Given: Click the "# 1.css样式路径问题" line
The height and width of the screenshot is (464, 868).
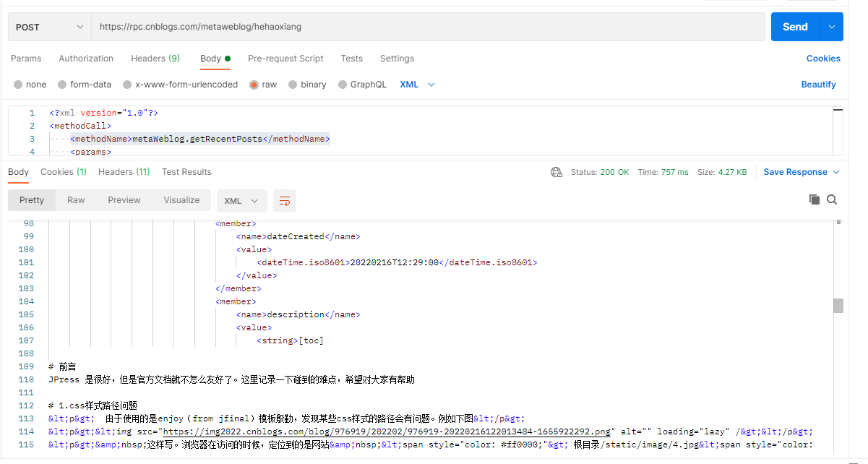Looking at the screenshot, I should [93, 405].
